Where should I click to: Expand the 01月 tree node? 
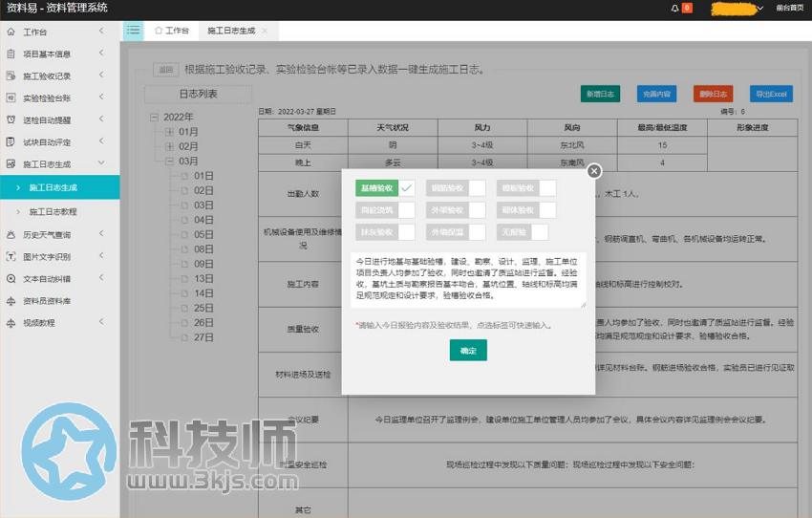169,132
